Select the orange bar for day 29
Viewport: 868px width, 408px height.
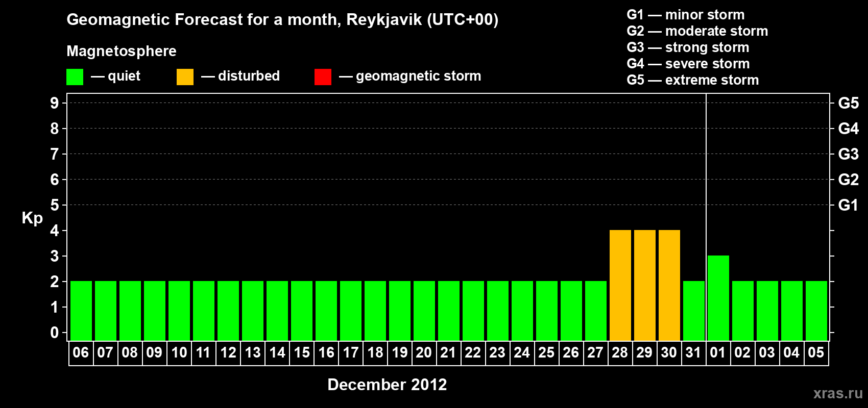[645, 285]
